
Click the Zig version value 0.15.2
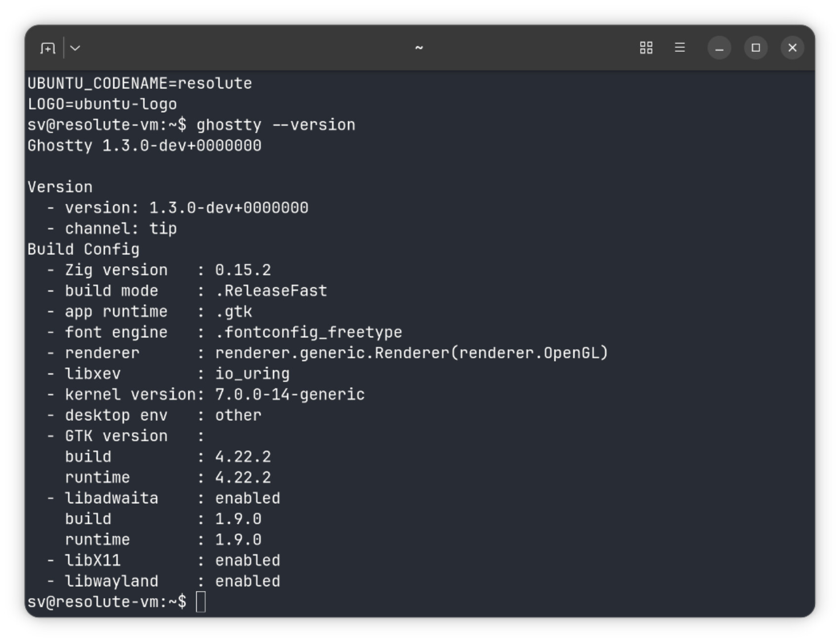coord(243,270)
